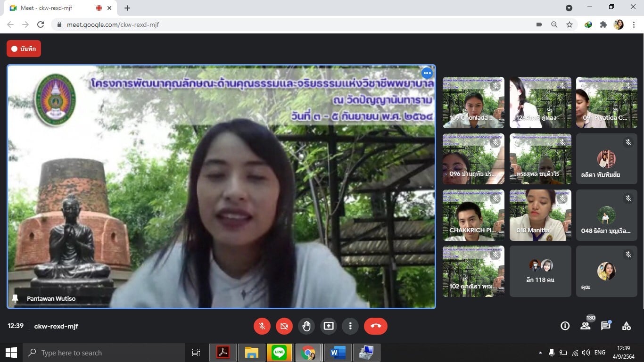Leave the call with red hang-up button
Viewport: 644px width, 362px height.
[x=375, y=326]
